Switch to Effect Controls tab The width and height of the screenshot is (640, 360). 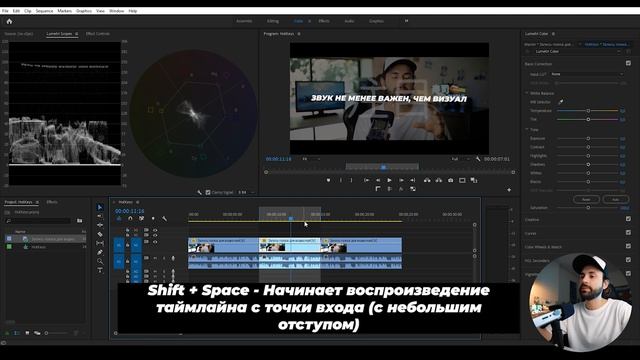98,34
